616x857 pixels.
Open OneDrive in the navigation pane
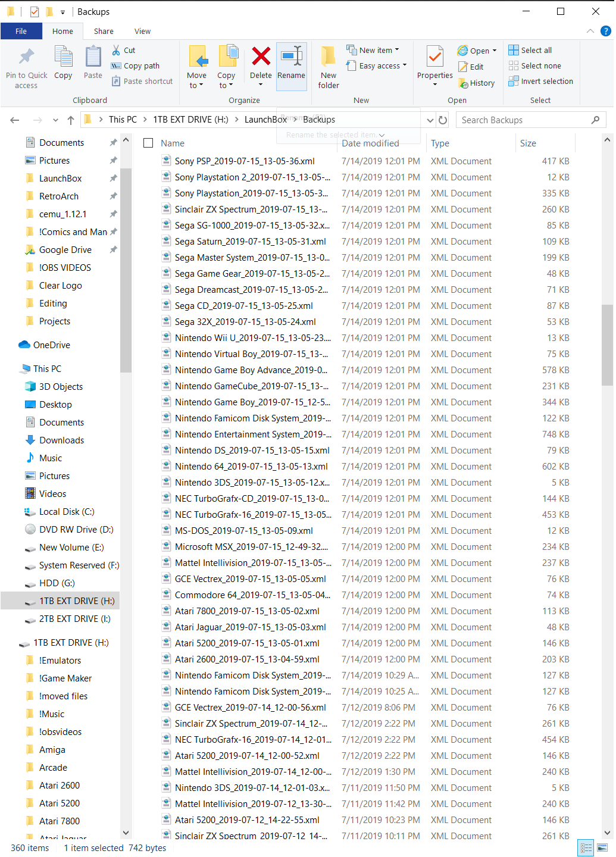(x=52, y=345)
